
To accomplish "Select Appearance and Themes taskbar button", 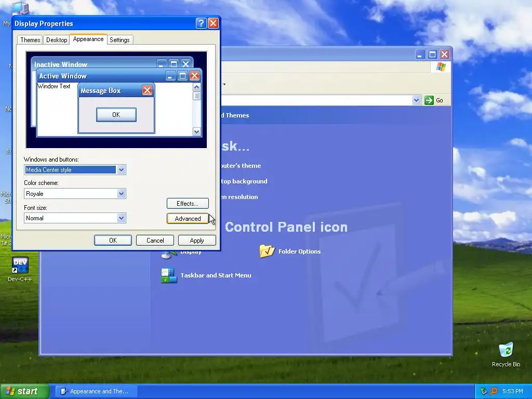I will click(x=96, y=391).
